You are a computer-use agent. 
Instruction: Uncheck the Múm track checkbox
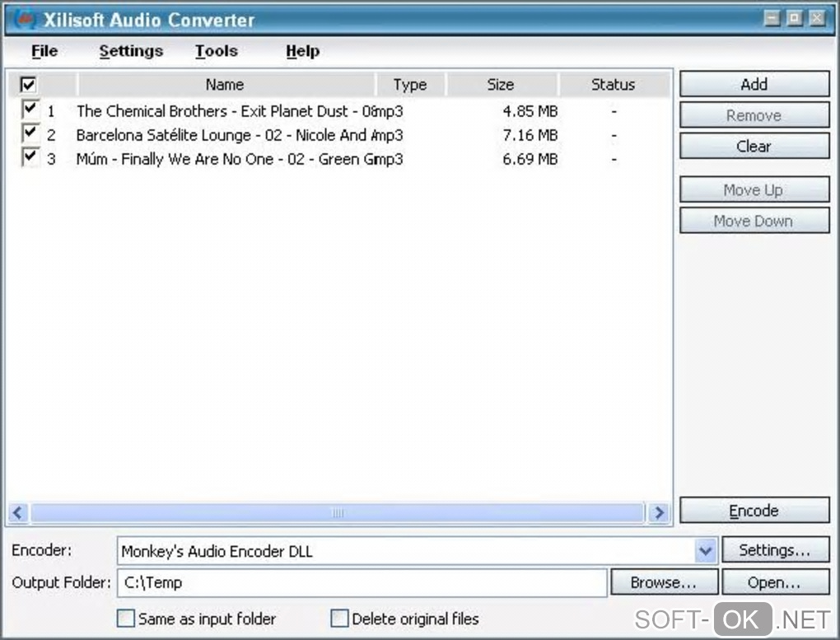click(x=30, y=157)
